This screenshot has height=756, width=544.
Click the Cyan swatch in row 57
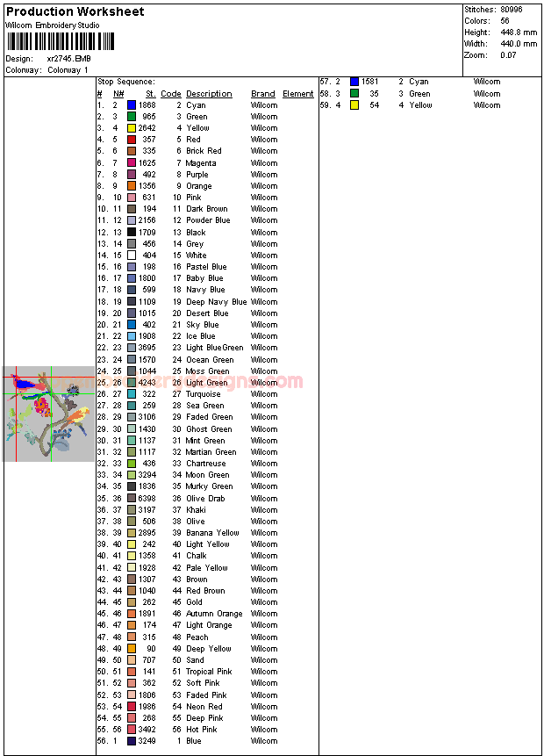354,82
